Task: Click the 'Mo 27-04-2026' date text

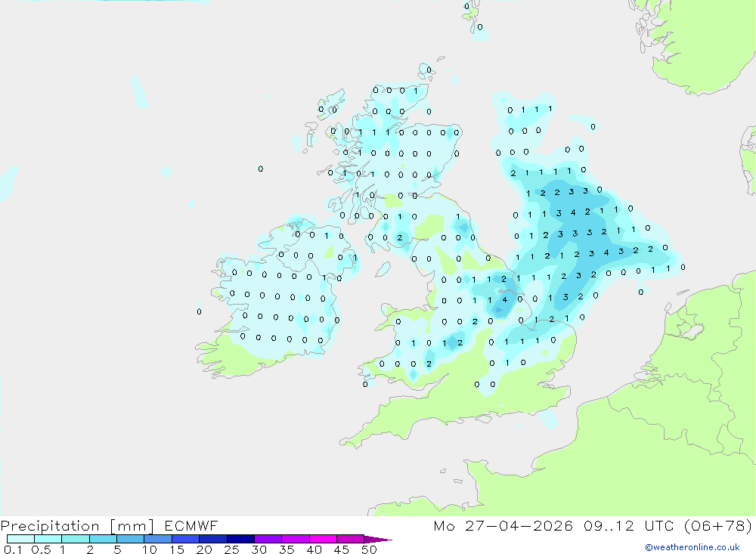Action: [x=503, y=525]
